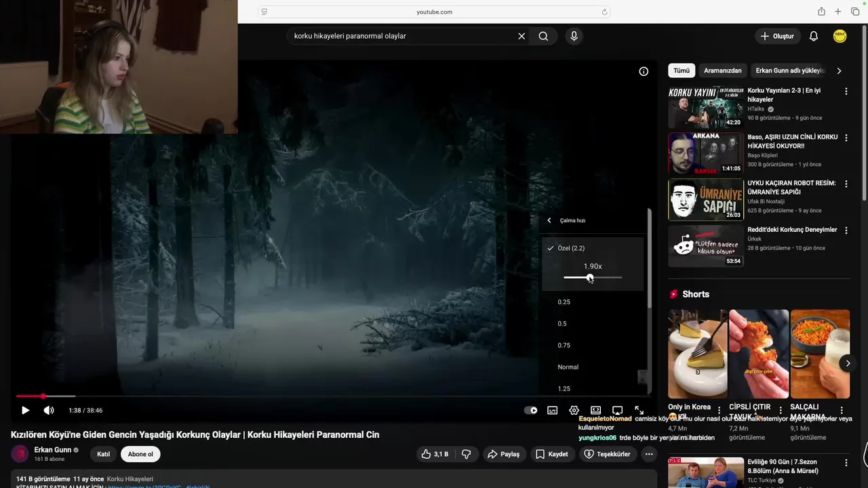
Task: Join channel with Katıl button
Action: point(103,454)
